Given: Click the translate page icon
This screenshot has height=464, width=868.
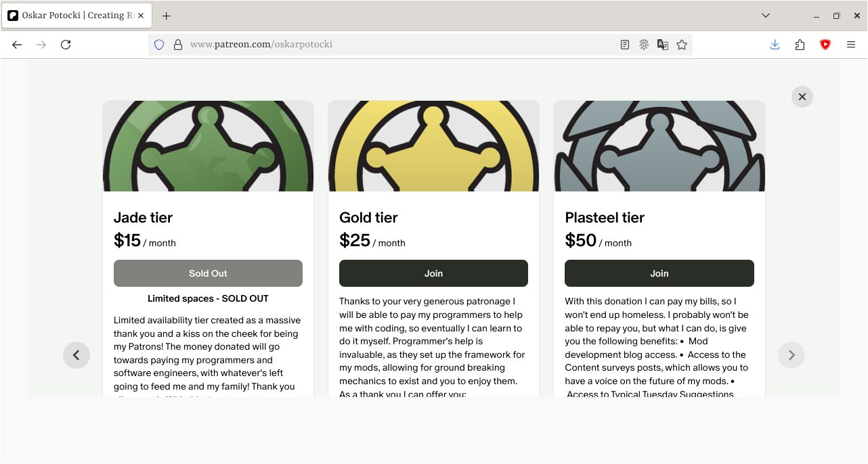Looking at the screenshot, I should pos(663,45).
